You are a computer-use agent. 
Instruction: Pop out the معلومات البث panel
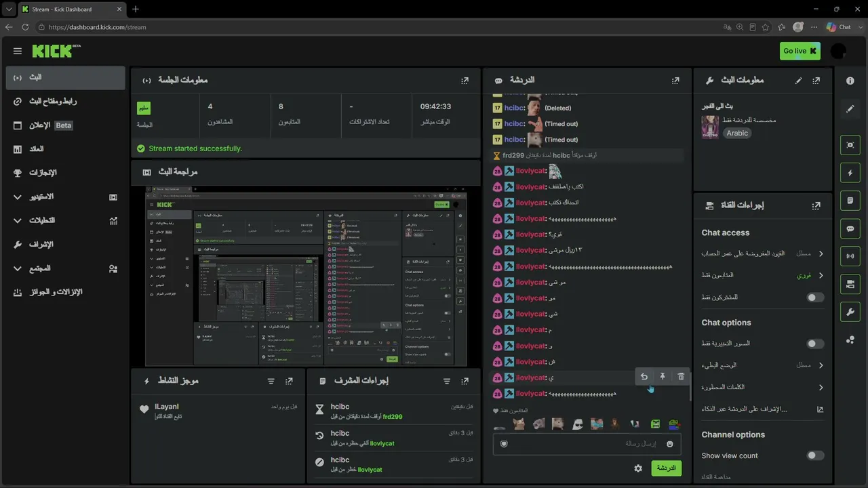pos(816,80)
